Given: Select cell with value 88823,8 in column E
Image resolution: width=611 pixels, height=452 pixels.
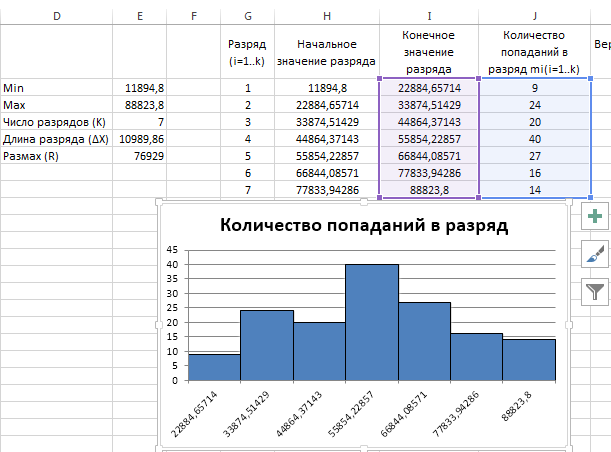Looking at the screenshot, I should click(140, 105).
